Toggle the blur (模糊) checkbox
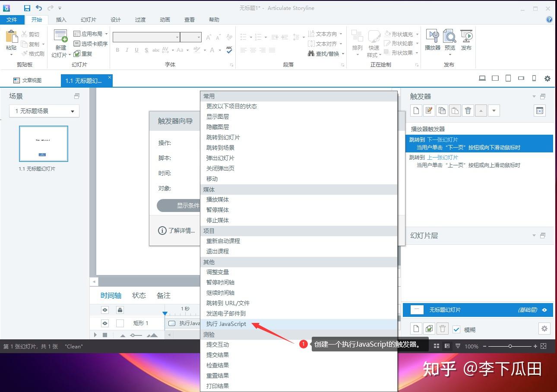Screen dimensions: 557x392 click(x=456, y=329)
